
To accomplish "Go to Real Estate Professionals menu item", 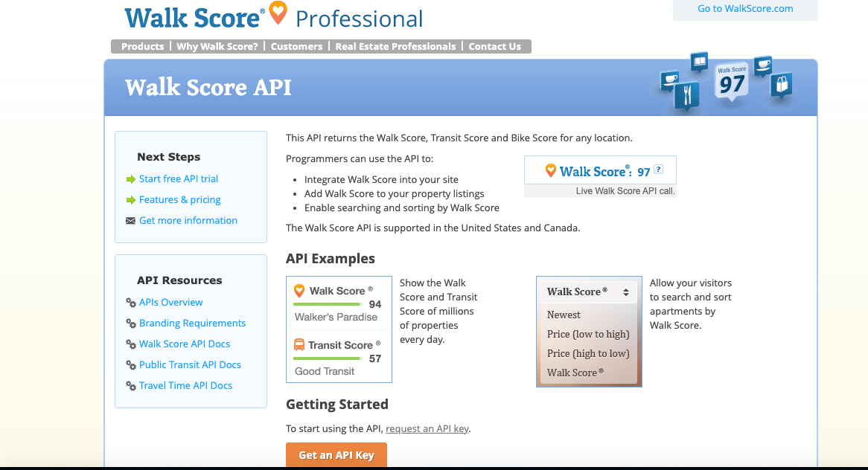I will [395, 46].
